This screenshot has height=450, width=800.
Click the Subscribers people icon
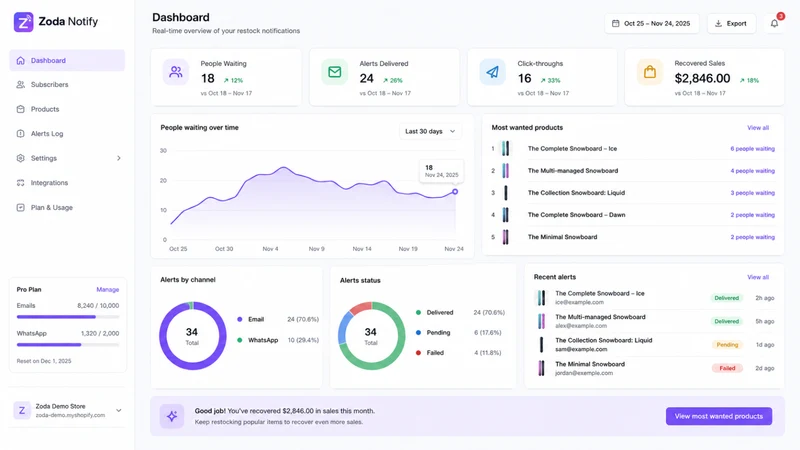point(20,85)
